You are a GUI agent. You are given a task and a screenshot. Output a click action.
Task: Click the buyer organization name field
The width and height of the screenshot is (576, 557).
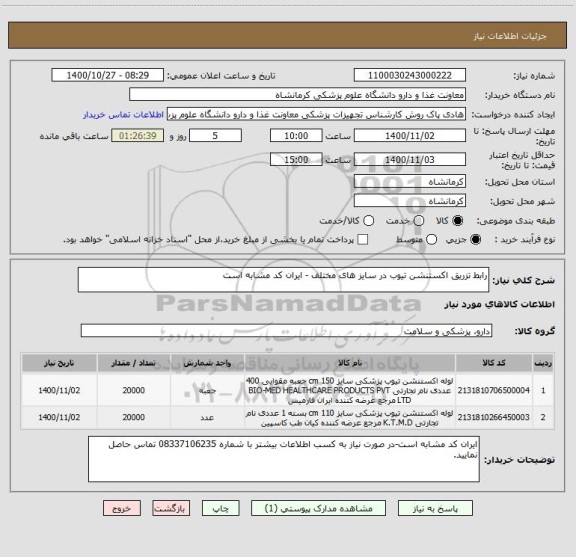tap(298, 95)
